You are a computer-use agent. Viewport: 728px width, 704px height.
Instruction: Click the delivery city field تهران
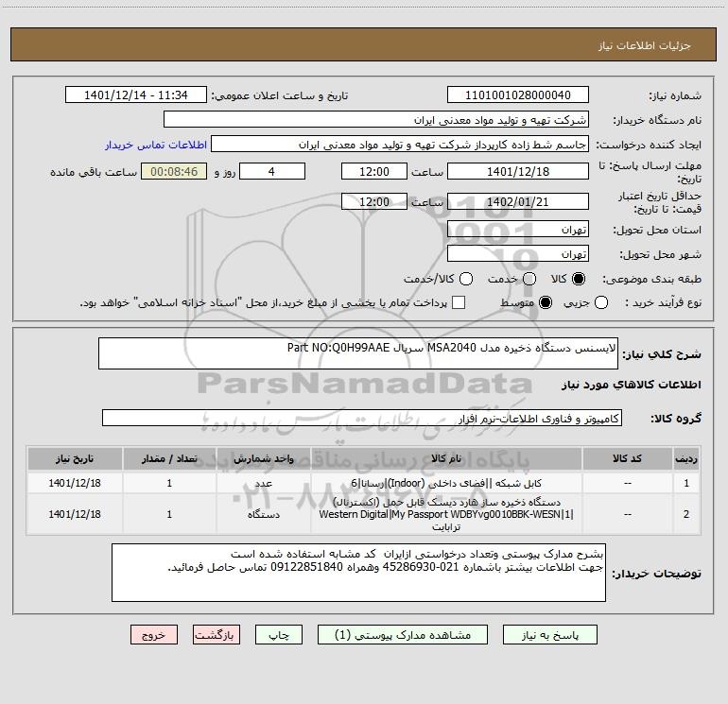click(518, 254)
